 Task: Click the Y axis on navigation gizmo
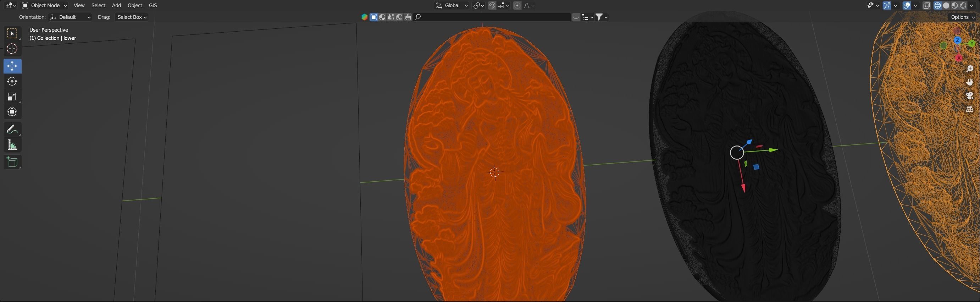[x=972, y=44]
